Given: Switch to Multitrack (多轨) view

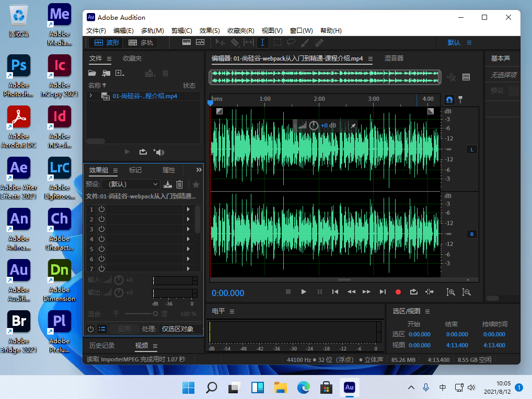Looking at the screenshot, I should [141, 43].
